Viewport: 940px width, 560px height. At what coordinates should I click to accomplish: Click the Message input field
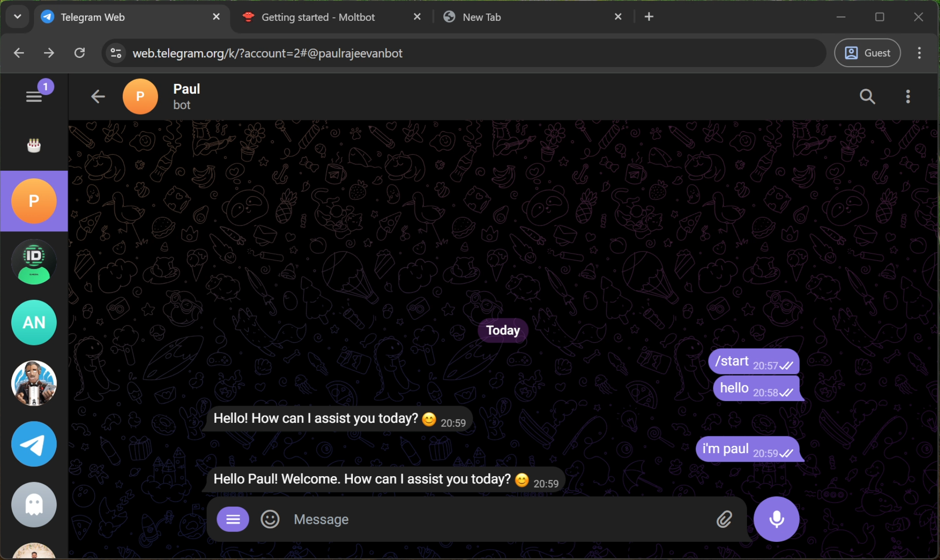click(453, 519)
